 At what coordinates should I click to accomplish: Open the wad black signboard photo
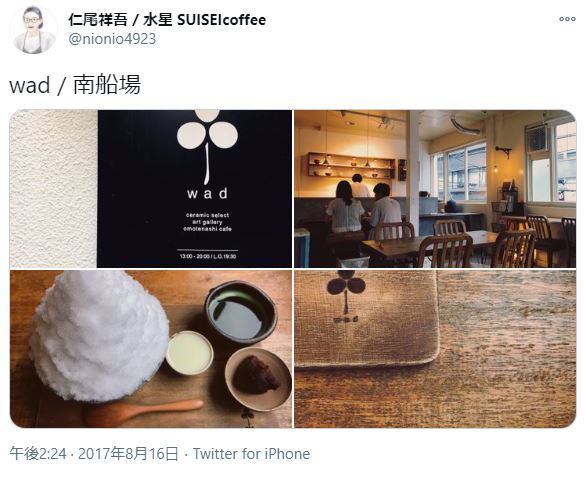click(151, 188)
